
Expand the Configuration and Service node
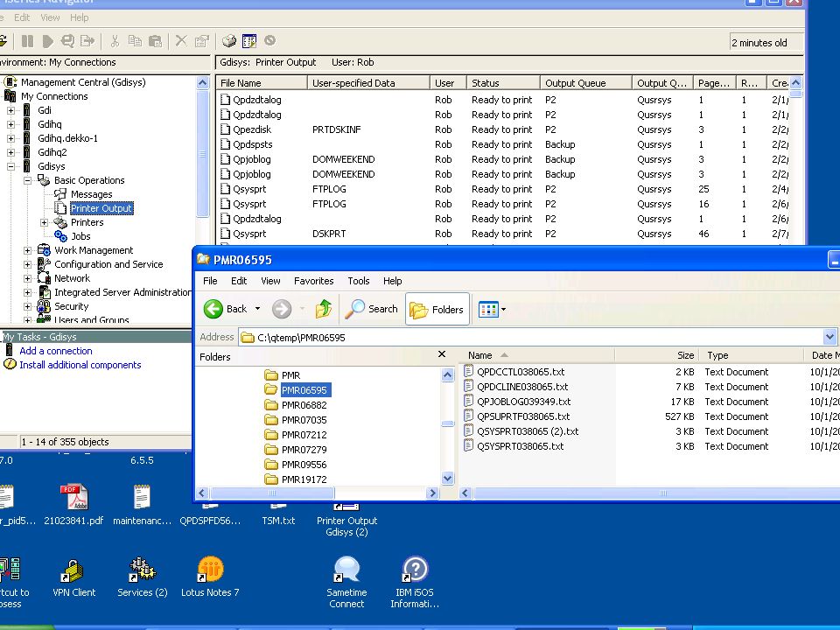point(27,264)
